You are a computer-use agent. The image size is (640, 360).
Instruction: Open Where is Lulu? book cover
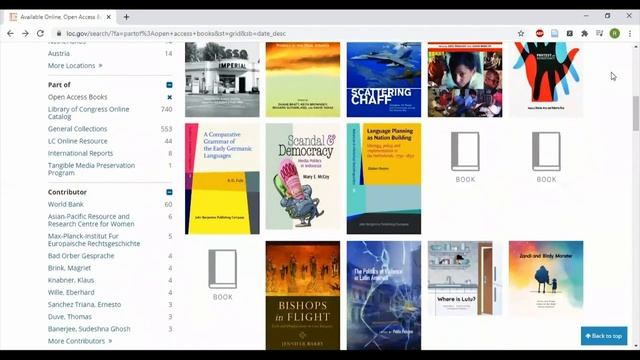click(x=465, y=278)
